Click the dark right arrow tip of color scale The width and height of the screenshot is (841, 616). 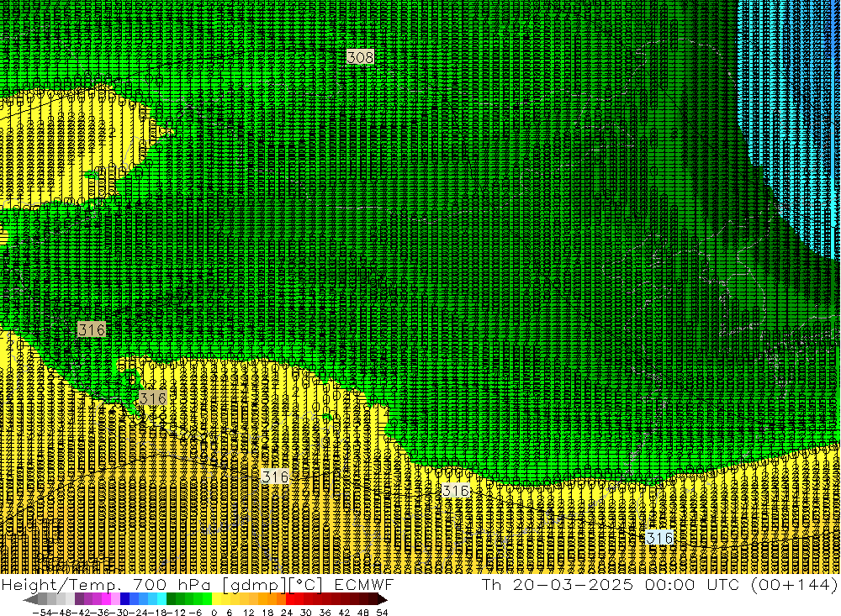click(383, 599)
